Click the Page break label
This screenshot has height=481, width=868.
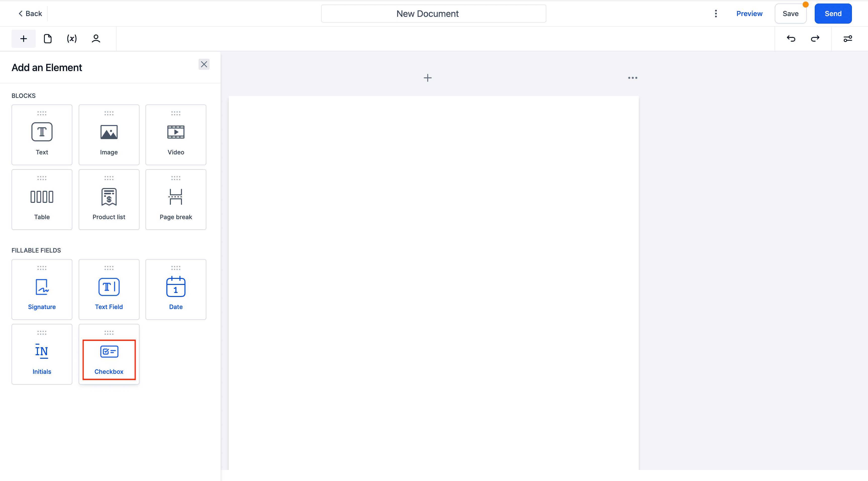176,217
